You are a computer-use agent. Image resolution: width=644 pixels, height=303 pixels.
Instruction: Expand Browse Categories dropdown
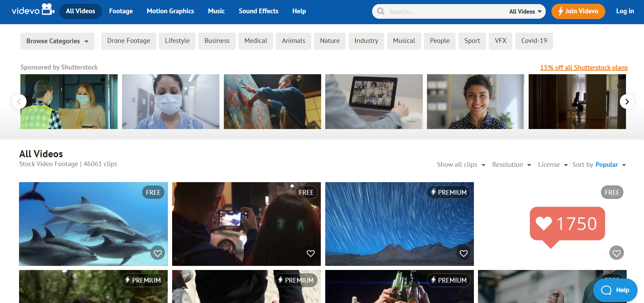pos(57,41)
